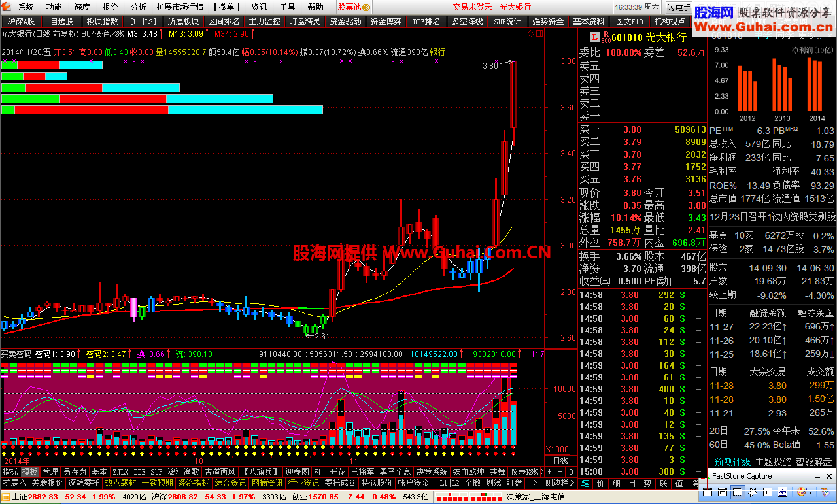The height and width of the screenshot is (504, 837).
Task: Select the 价 price tab
Action: point(601,483)
